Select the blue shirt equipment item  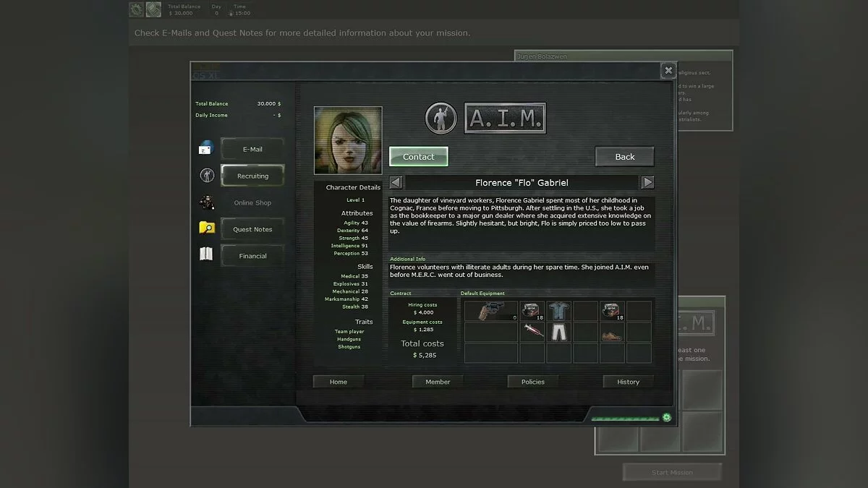tap(558, 312)
